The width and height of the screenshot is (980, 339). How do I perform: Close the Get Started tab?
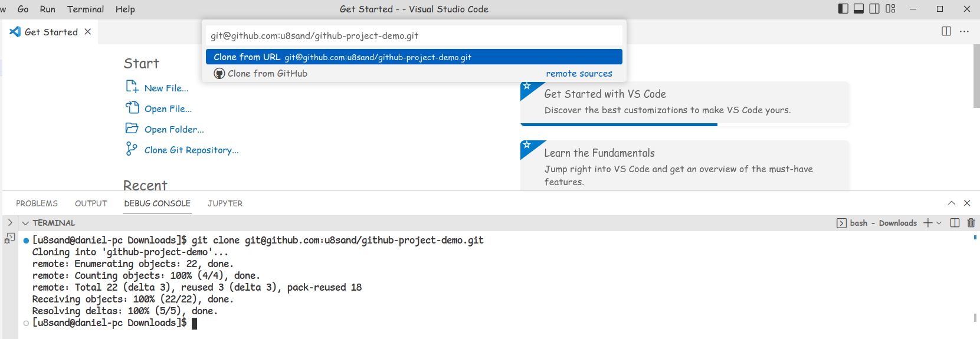tap(88, 32)
